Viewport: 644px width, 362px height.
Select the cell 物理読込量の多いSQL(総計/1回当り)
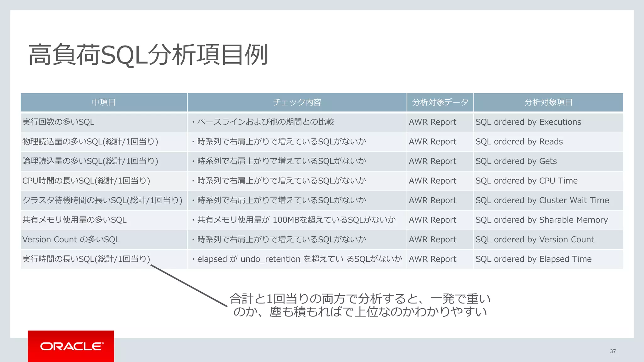tap(104, 141)
